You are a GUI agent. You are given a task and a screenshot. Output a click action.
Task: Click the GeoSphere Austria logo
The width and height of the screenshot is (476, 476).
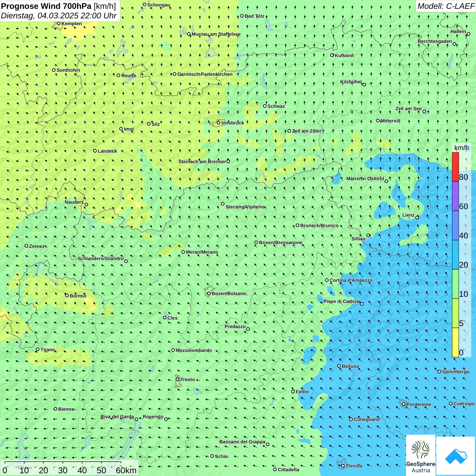[x=421, y=455]
